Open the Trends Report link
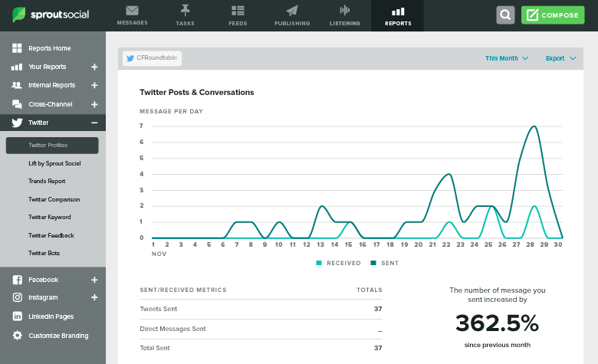The height and width of the screenshot is (364, 598). pos(47,181)
